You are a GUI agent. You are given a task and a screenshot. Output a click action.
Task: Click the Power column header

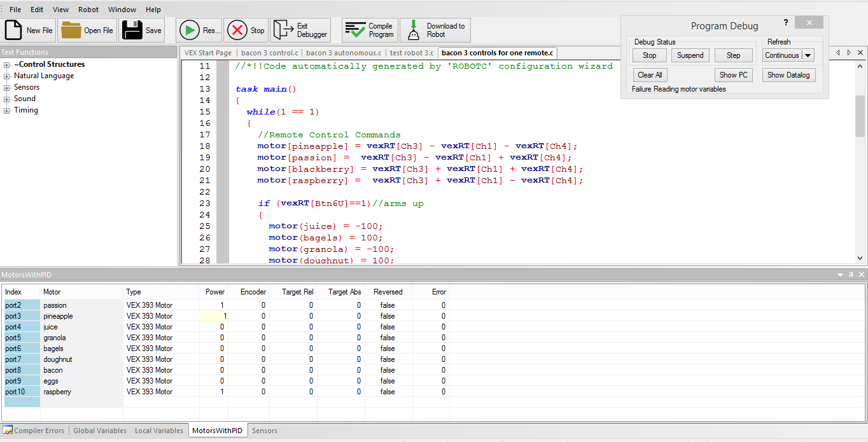coord(214,292)
